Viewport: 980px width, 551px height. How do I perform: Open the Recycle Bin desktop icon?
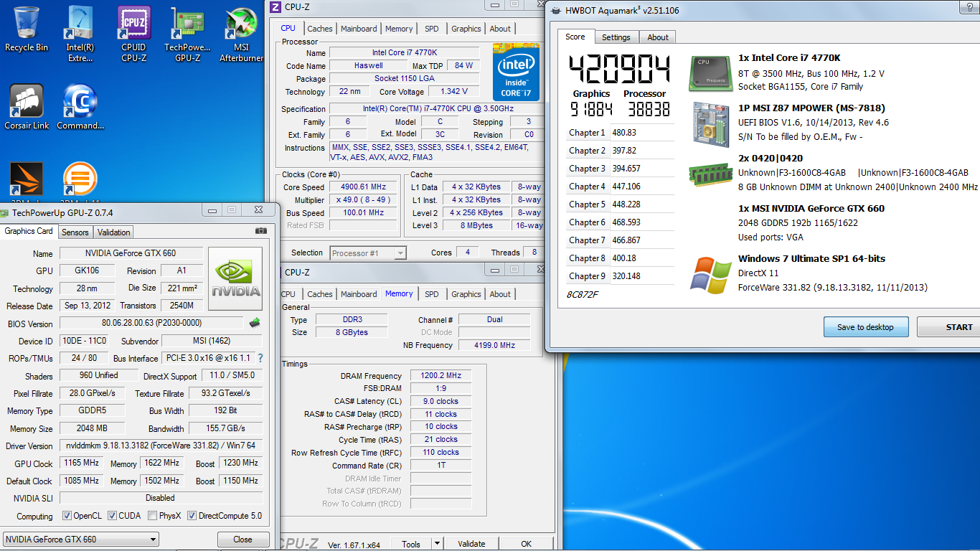[x=27, y=30]
